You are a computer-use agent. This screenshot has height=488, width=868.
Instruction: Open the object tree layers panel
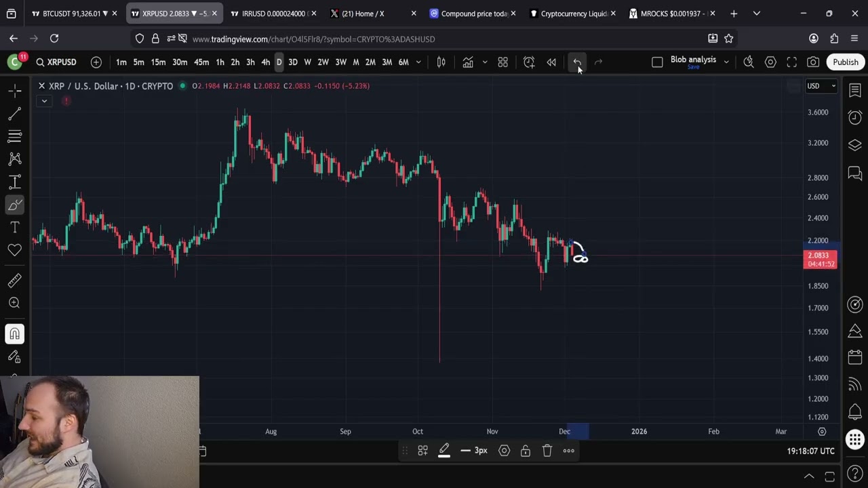point(854,146)
